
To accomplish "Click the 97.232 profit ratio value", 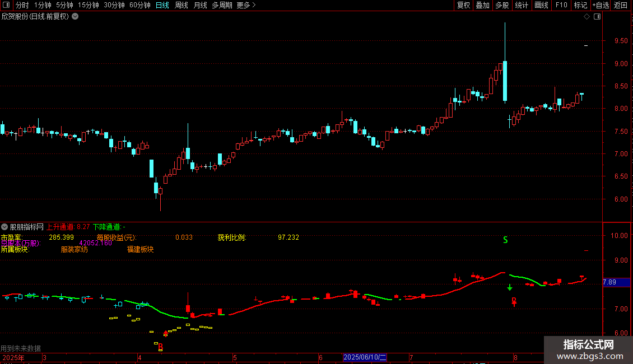I will point(288,237).
